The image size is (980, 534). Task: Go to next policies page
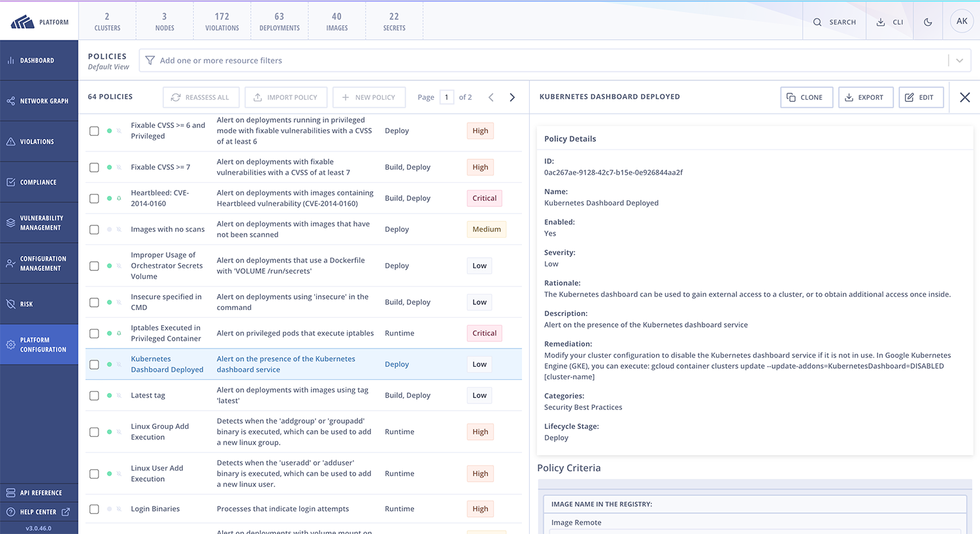click(512, 97)
